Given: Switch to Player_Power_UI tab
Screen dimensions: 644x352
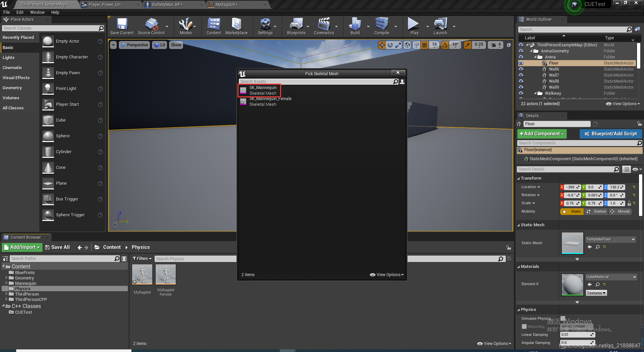Looking at the screenshot, I should tap(110, 4).
